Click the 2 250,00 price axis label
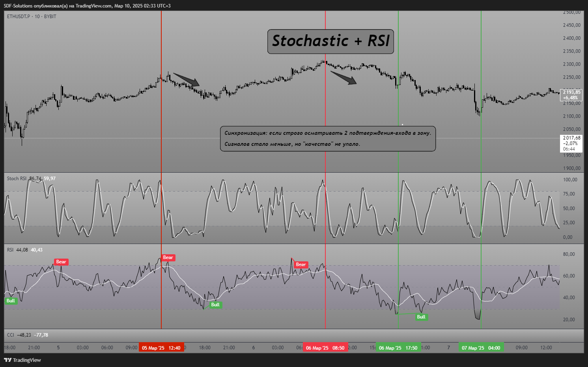 (572, 77)
